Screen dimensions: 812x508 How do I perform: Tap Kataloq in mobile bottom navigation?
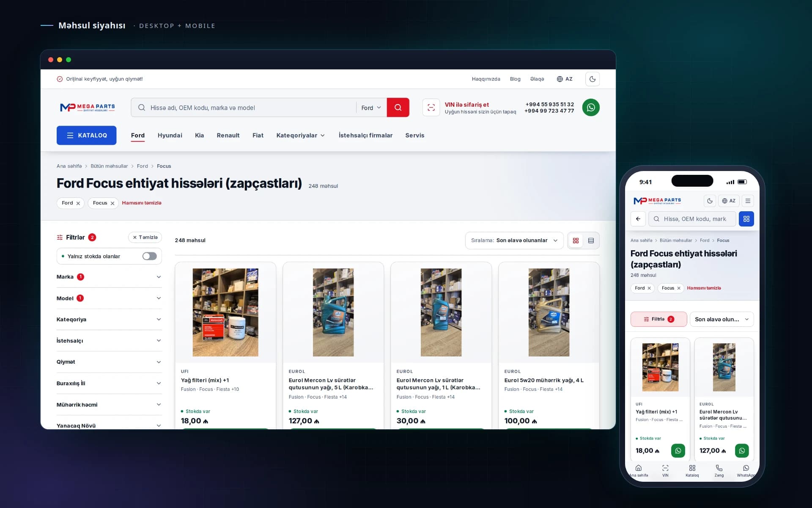coord(692,470)
